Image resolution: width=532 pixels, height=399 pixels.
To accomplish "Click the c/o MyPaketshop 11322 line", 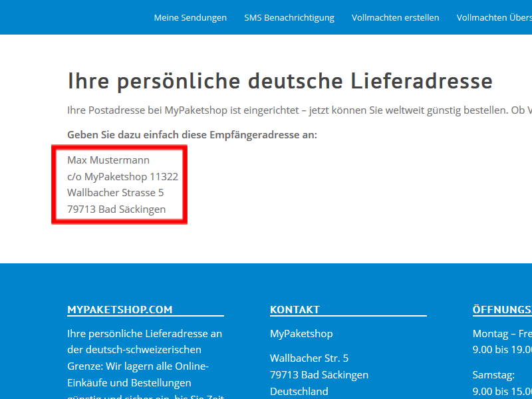I will 122,177.
